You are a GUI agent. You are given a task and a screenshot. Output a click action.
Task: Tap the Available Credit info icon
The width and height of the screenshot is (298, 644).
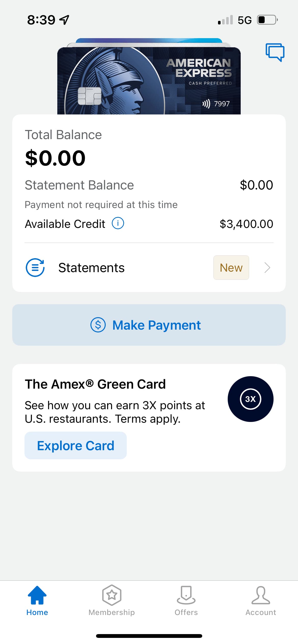coord(118,223)
